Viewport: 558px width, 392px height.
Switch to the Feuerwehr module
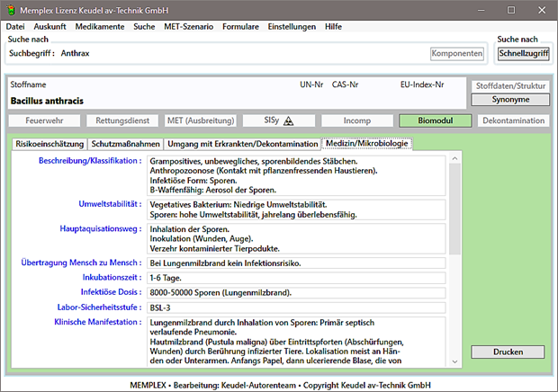pyautogui.click(x=44, y=120)
